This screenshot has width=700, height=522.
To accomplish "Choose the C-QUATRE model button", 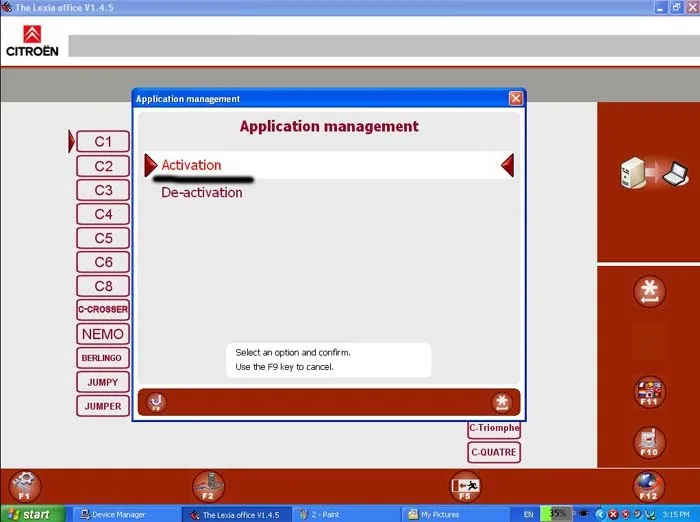I will pos(494,452).
